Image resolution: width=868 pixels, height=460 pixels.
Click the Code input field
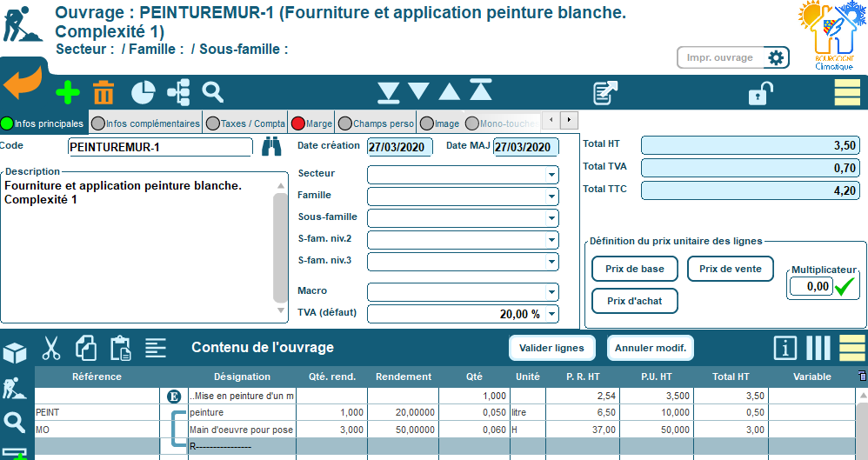click(161, 147)
